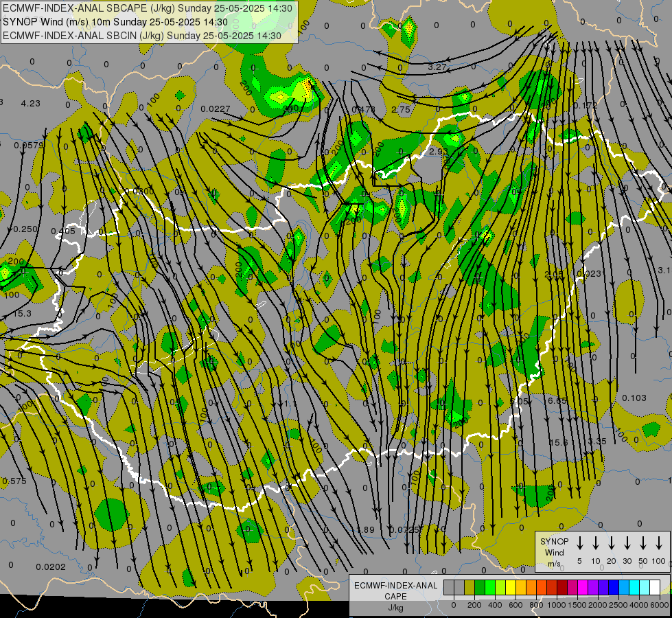Click the 6.65 value on the map

pyautogui.click(x=557, y=400)
